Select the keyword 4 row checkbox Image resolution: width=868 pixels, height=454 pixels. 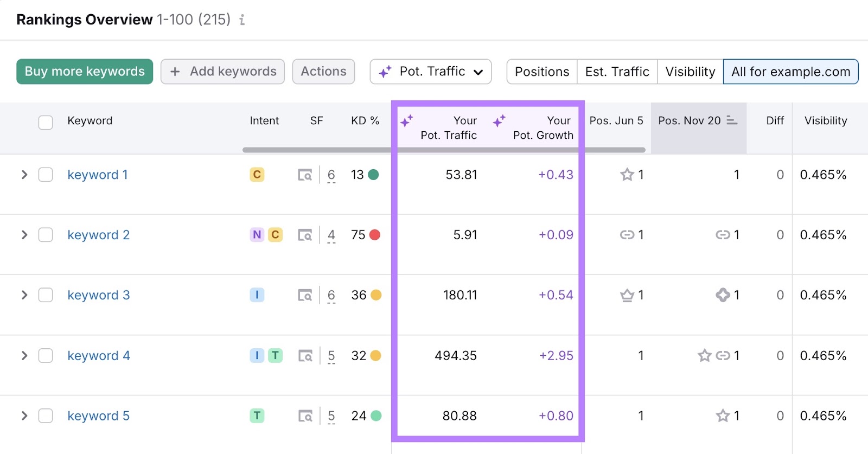[x=46, y=356]
